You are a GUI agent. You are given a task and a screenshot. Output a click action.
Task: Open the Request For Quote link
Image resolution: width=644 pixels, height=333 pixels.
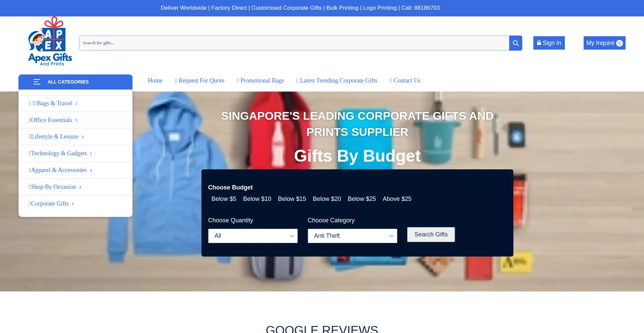point(200,80)
